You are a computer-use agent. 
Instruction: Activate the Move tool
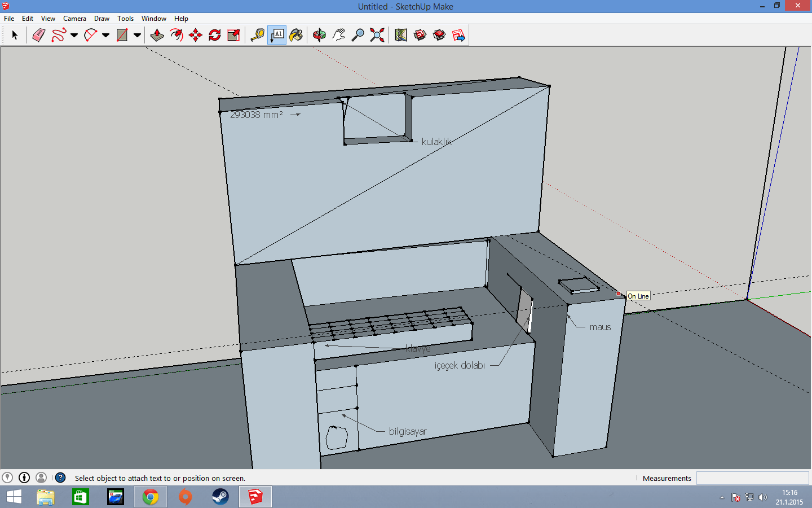196,35
